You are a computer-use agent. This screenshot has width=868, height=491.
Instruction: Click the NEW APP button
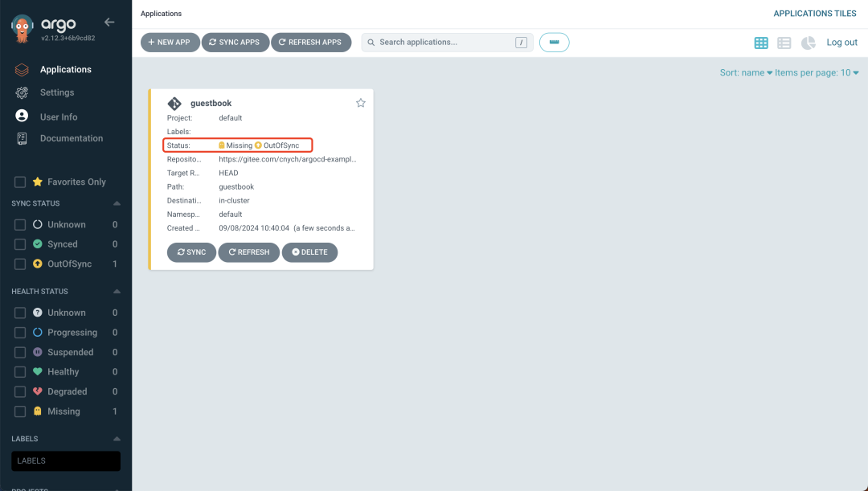point(170,42)
